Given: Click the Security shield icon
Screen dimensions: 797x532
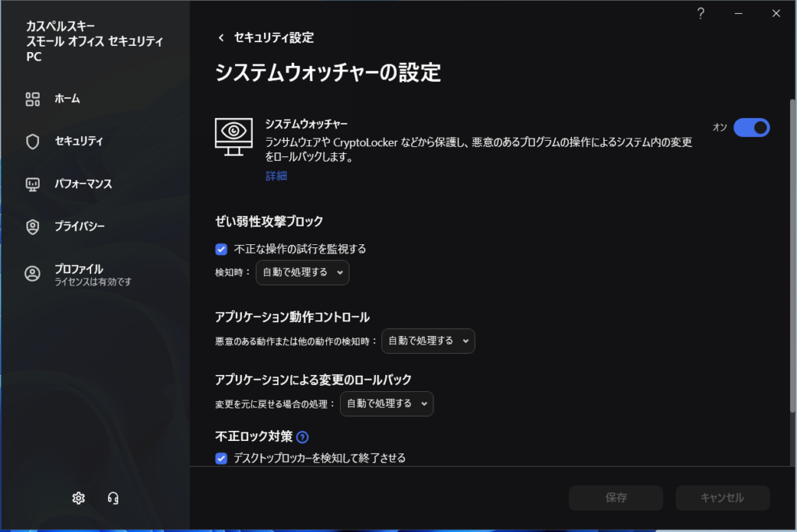Looking at the screenshot, I should [x=33, y=142].
